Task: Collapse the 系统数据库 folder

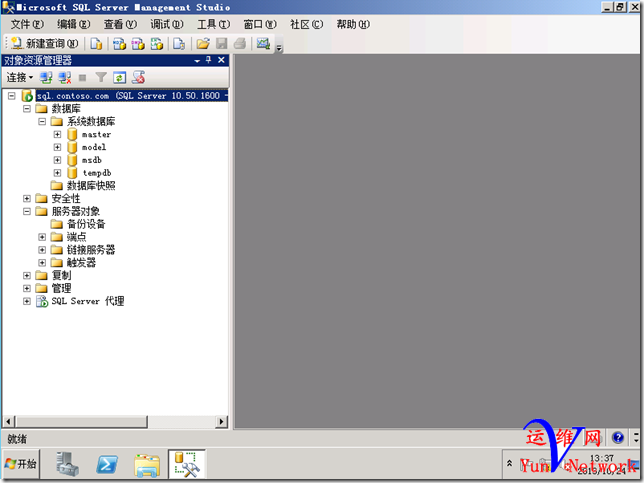Action: [x=42, y=122]
